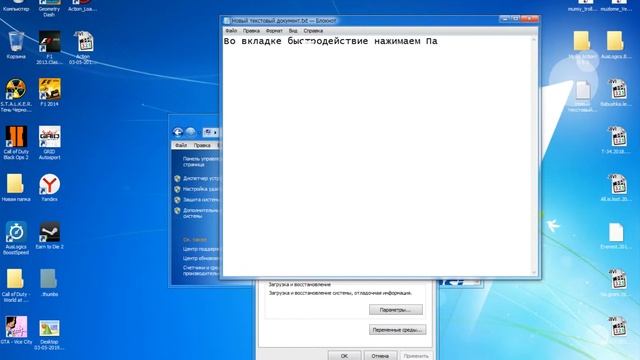Select the Everest text file icon
Viewport: 640px width, 360px height.
616,235
